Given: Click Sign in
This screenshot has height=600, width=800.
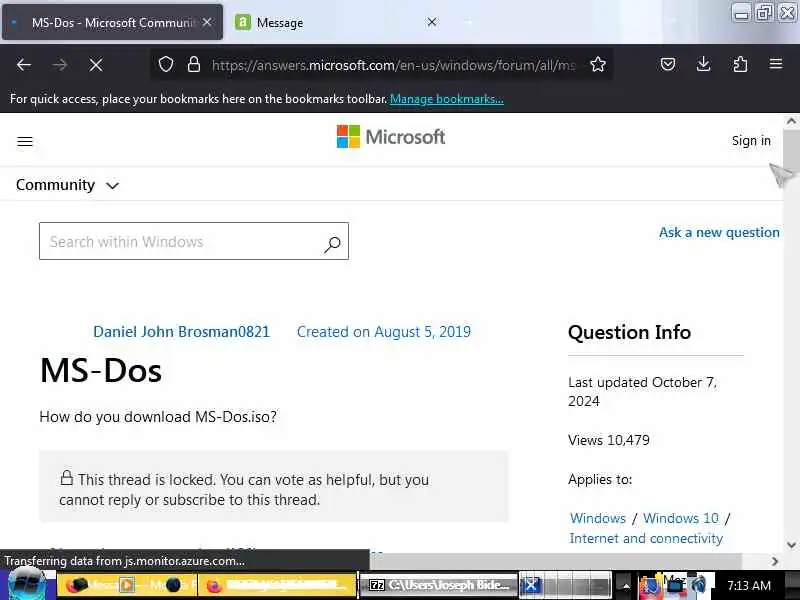Looking at the screenshot, I should (751, 141).
